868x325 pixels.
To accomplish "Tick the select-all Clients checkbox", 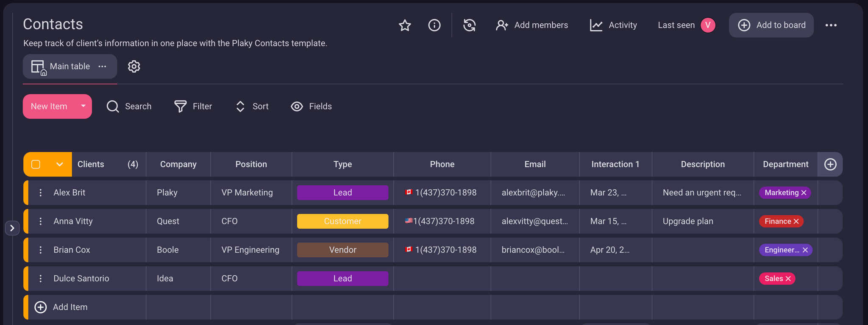I will [36, 165].
